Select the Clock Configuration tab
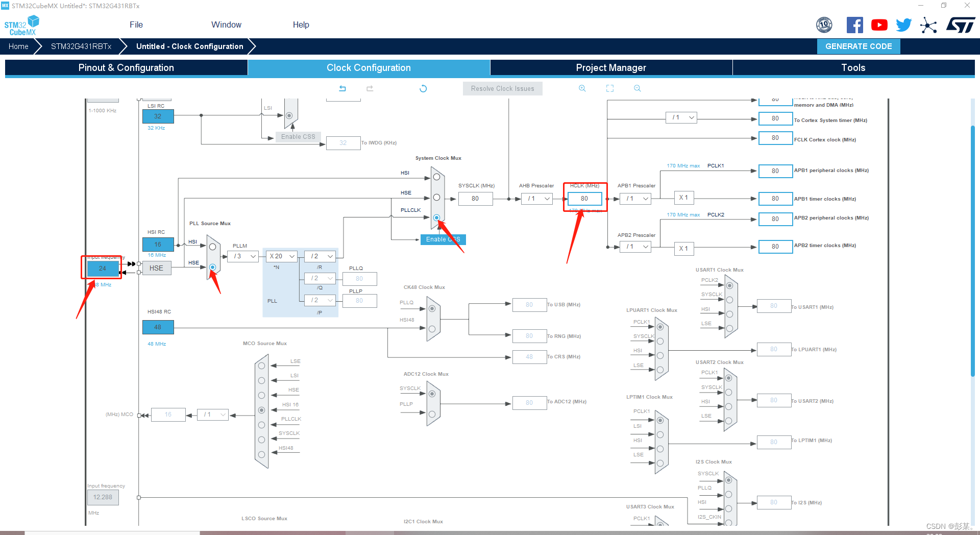Image resolution: width=980 pixels, height=535 pixels. [x=369, y=68]
